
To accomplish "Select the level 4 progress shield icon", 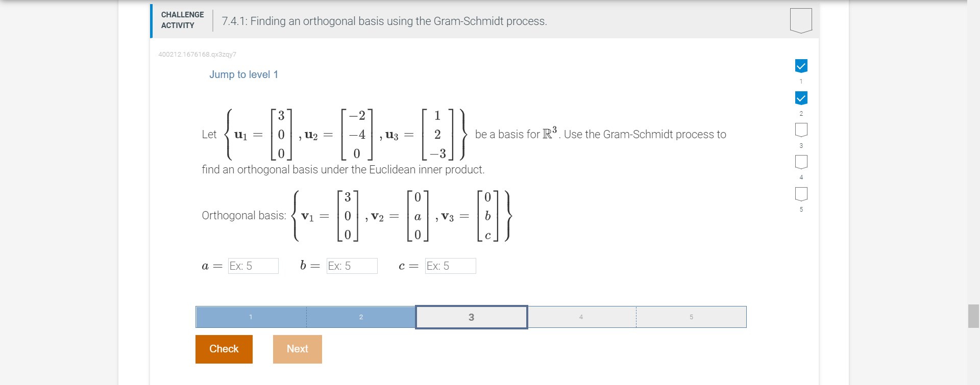I will (801, 162).
